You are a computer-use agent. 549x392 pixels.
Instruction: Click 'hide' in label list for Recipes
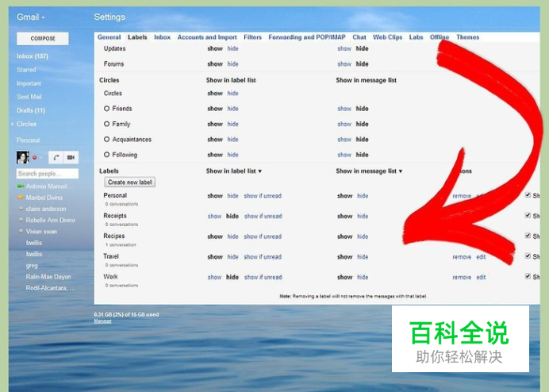pyautogui.click(x=232, y=236)
